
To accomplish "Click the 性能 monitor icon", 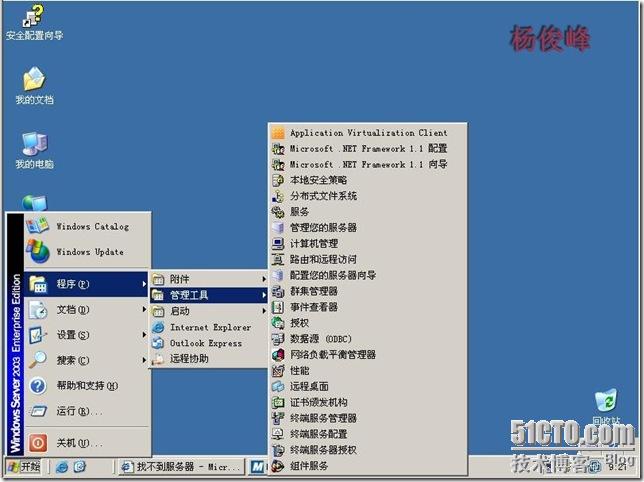I will [278, 371].
